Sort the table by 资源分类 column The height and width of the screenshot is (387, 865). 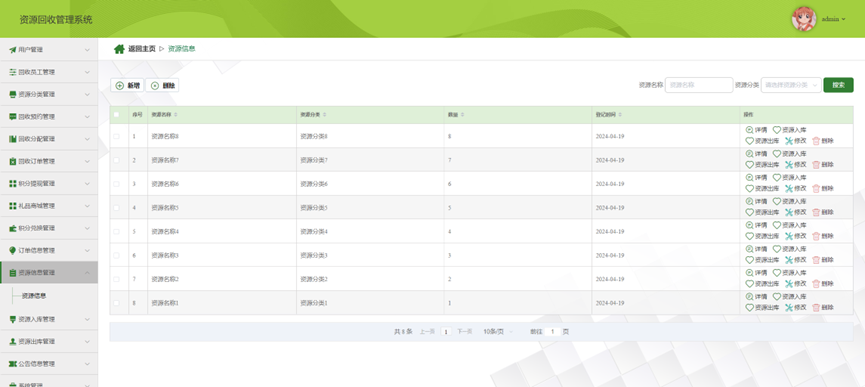pos(324,115)
